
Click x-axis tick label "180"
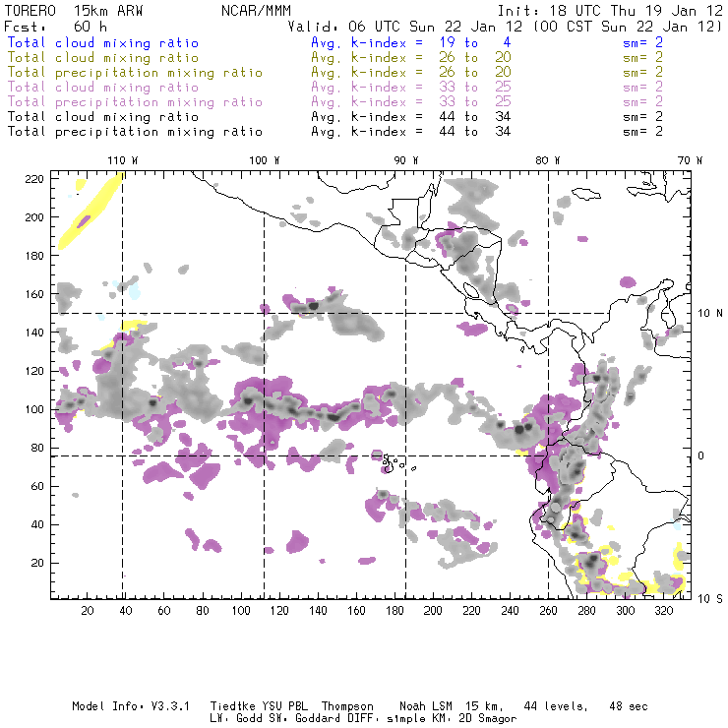(x=394, y=611)
